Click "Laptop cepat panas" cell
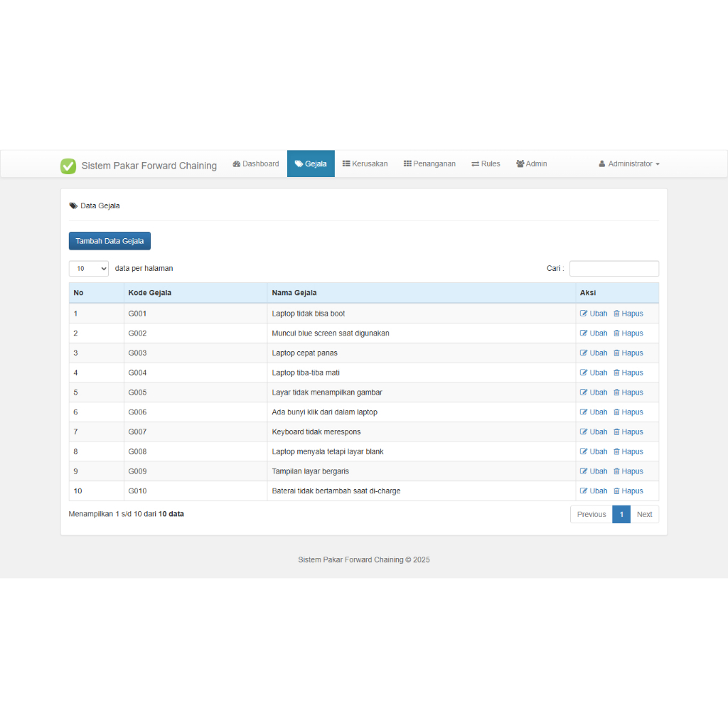Image resolution: width=728 pixels, height=728 pixels. (x=421, y=353)
